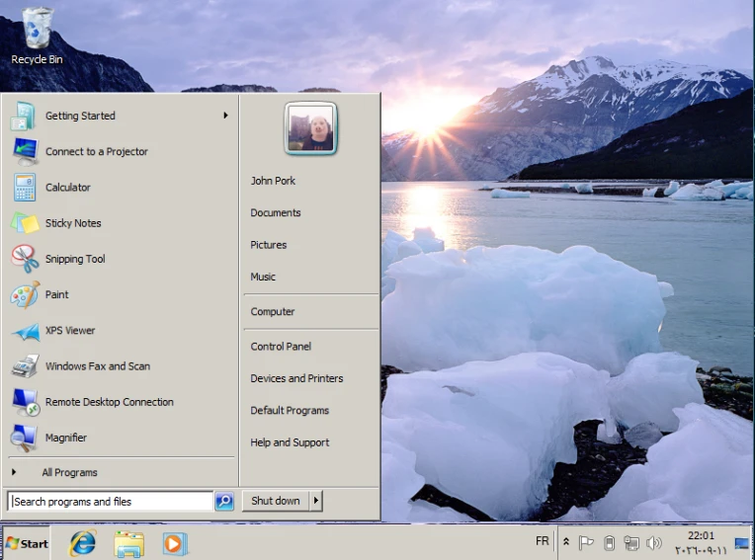Click the John Pork account picture
The image size is (755, 560).
coord(310,128)
